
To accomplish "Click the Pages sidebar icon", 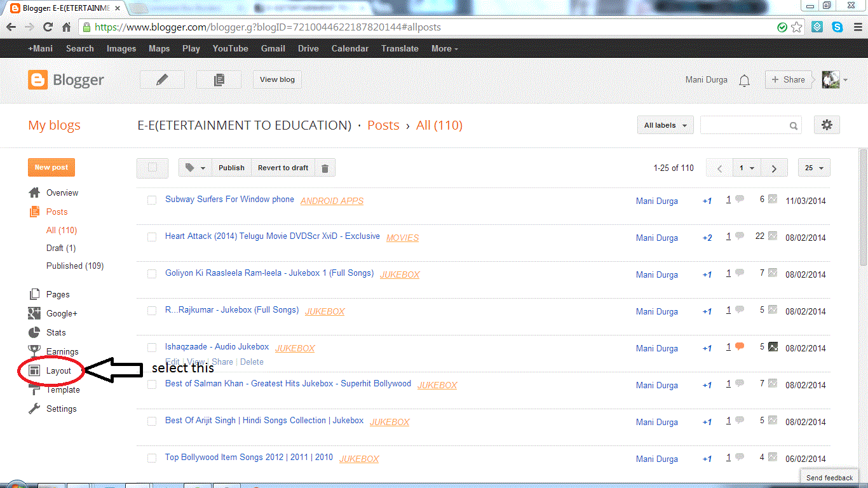I will click(x=34, y=294).
